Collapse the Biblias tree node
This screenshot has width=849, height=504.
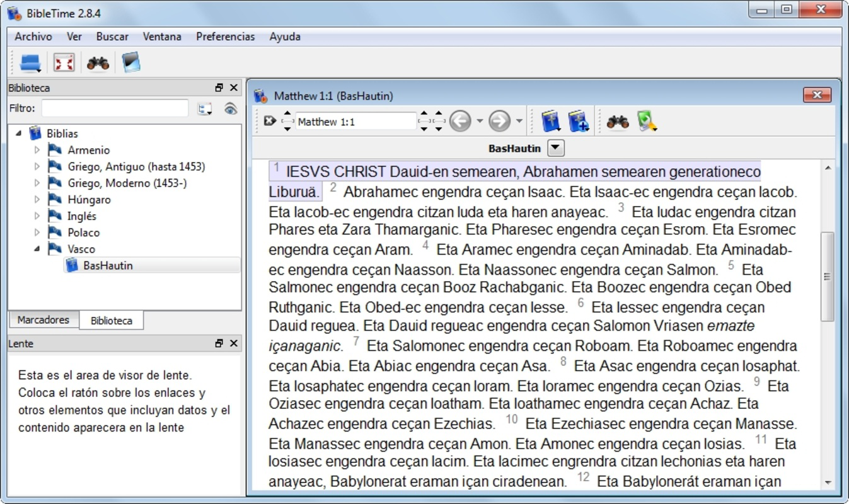click(x=19, y=134)
